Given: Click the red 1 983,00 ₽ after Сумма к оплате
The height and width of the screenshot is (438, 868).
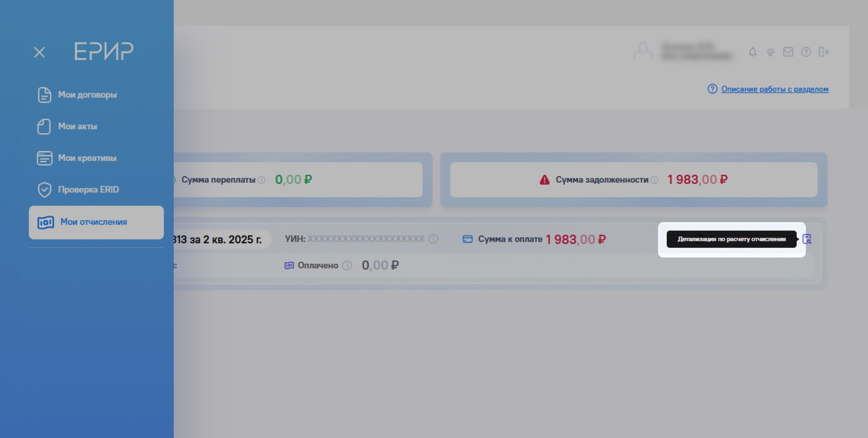Looking at the screenshot, I should (576, 240).
